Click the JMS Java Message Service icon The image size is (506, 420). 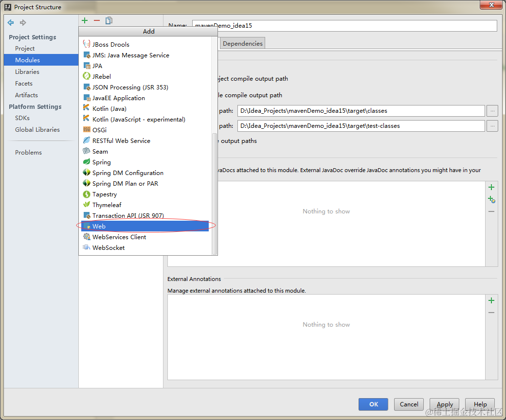[x=87, y=55]
